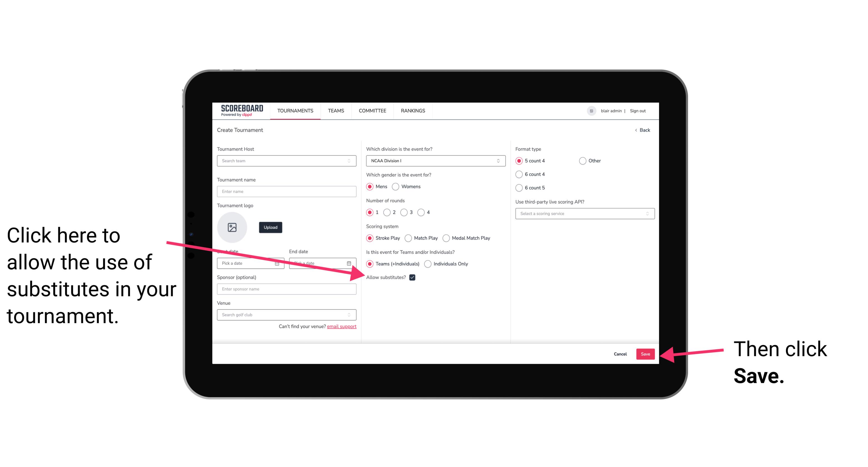Click the Venue search dropdown icon

tap(351, 315)
